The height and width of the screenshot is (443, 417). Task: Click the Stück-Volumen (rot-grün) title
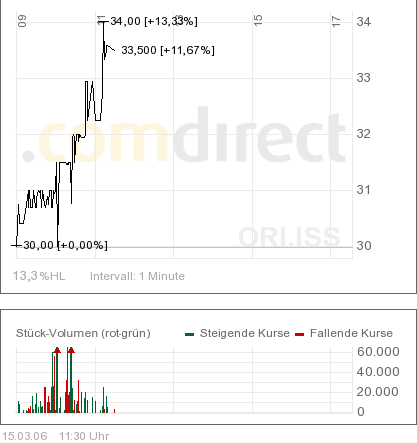coord(83,333)
